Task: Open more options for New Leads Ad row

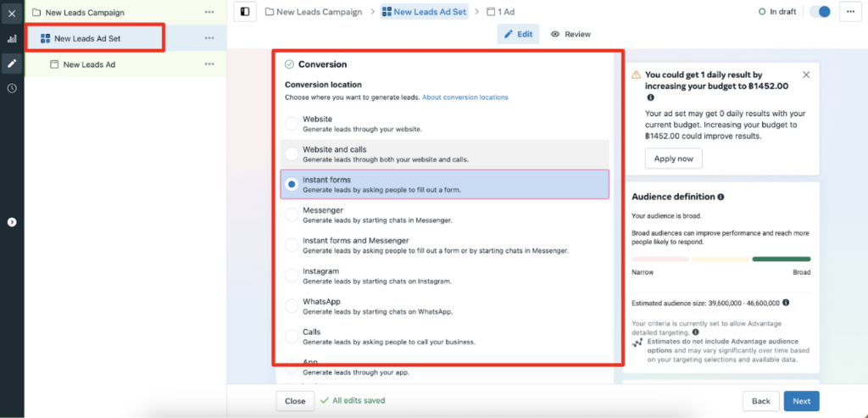Action: pos(209,64)
